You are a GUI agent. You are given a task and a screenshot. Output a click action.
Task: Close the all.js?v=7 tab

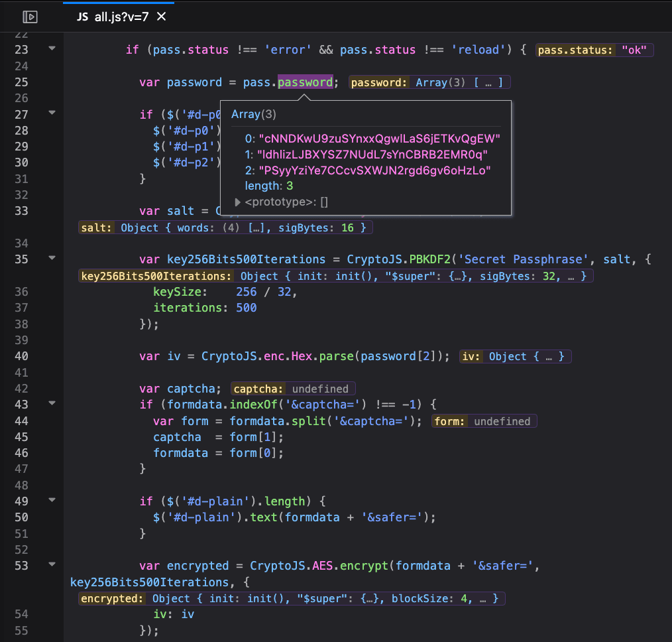(x=162, y=17)
